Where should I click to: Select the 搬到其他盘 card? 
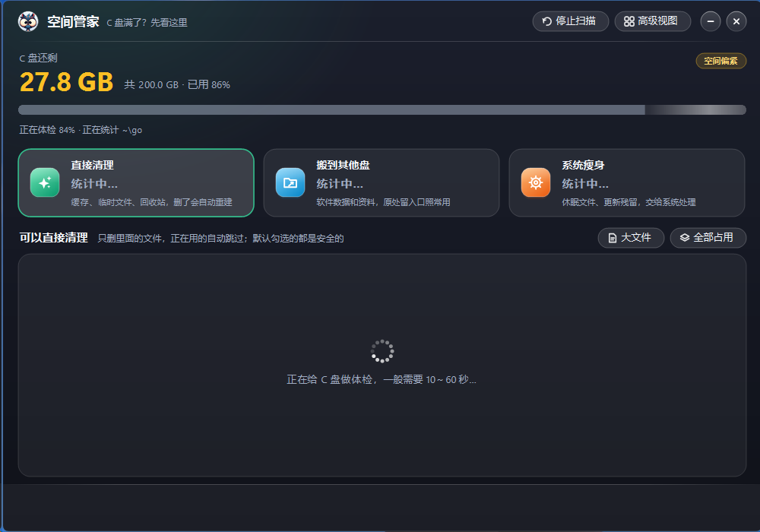click(382, 182)
